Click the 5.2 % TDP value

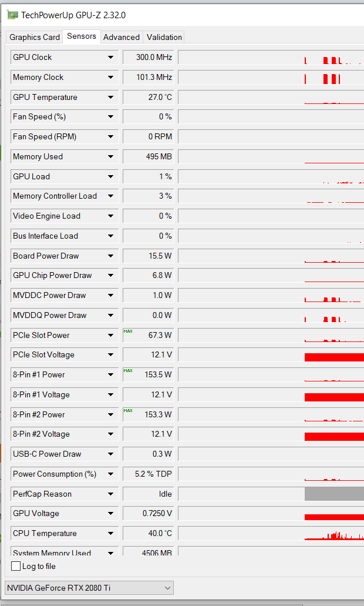(148, 474)
